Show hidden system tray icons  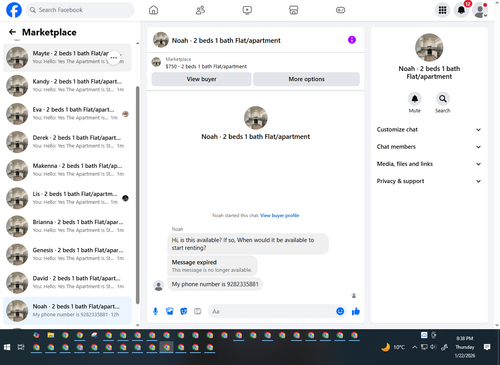[414, 347]
